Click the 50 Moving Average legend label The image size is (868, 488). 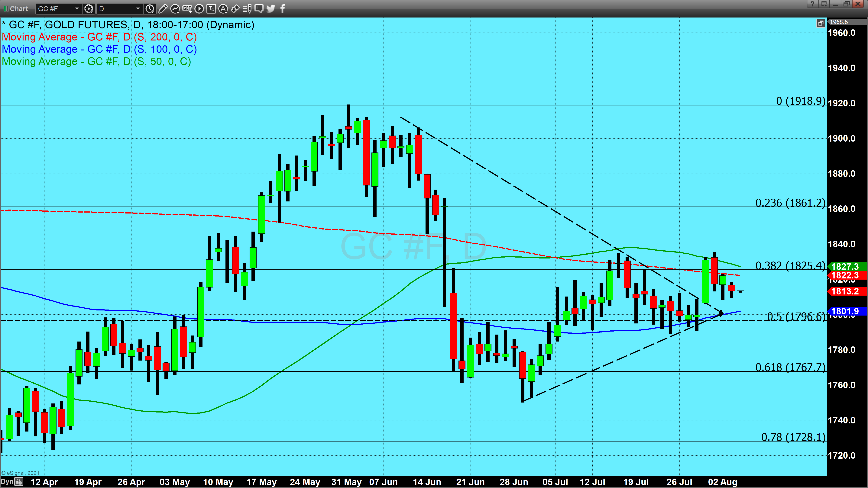click(x=96, y=62)
